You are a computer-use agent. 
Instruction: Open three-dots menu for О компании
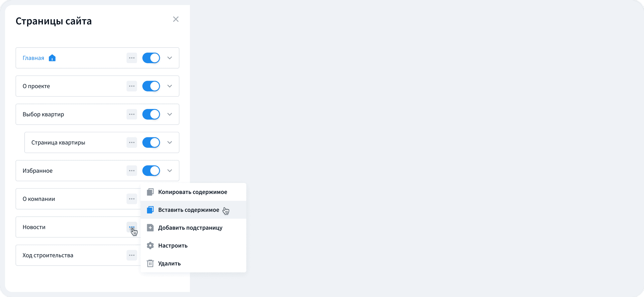point(132,199)
